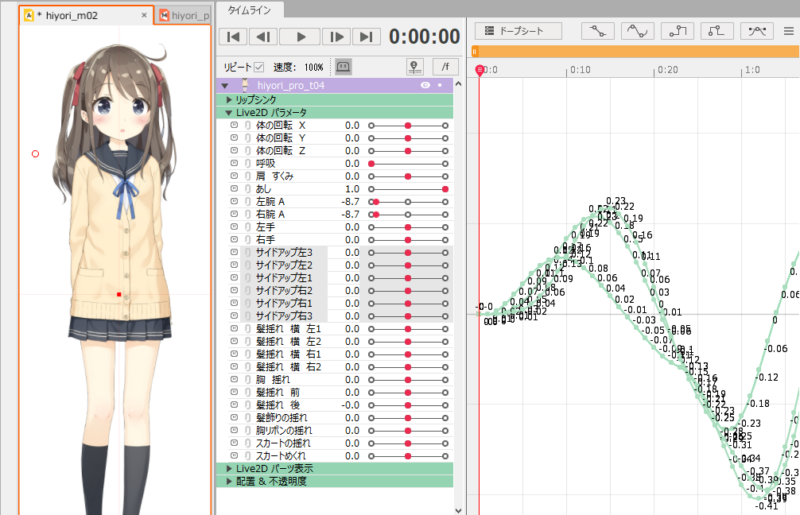Toggle the keyframe icon for 胸 揺れ

pos(234,379)
